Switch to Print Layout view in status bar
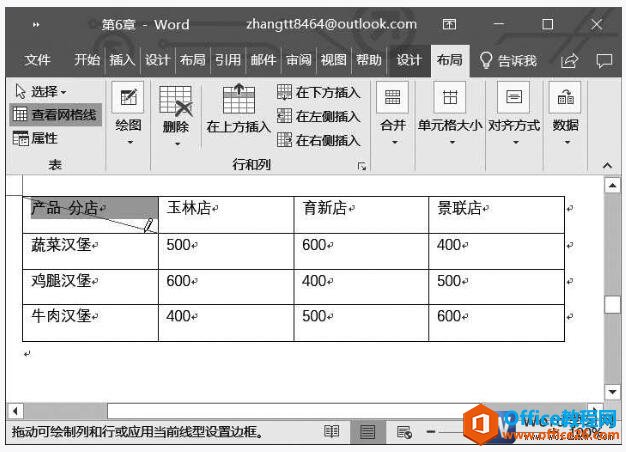The image size is (626, 452). [x=367, y=432]
